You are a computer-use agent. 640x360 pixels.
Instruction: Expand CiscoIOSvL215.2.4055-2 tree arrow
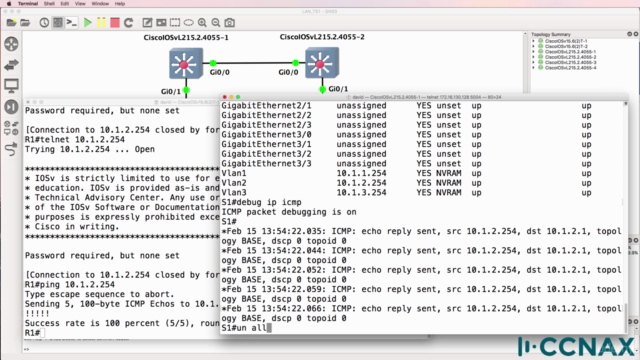533,57
